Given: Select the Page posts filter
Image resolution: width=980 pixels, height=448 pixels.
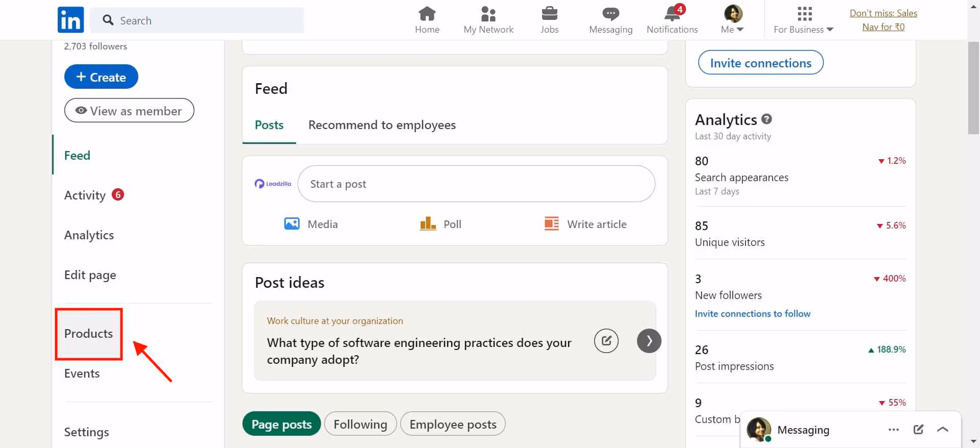Looking at the screenshot, I should pyautogui.click(x=282, y=424).
